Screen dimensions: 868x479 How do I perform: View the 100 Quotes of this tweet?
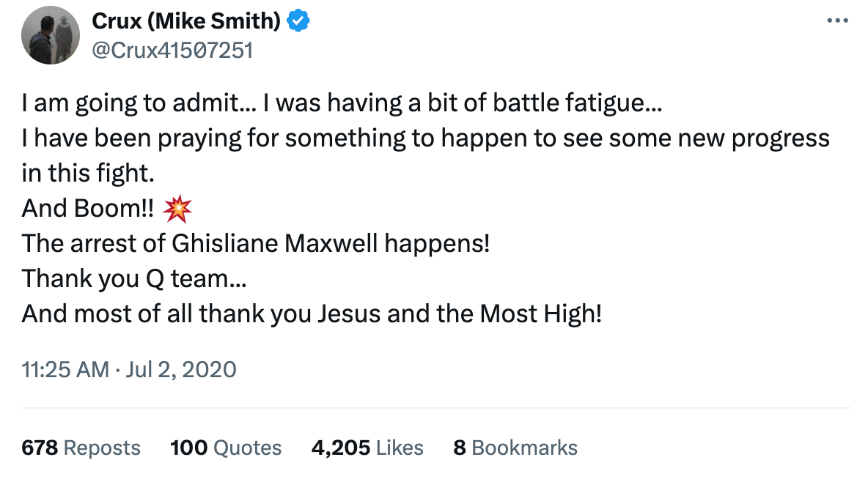[225, 448]
